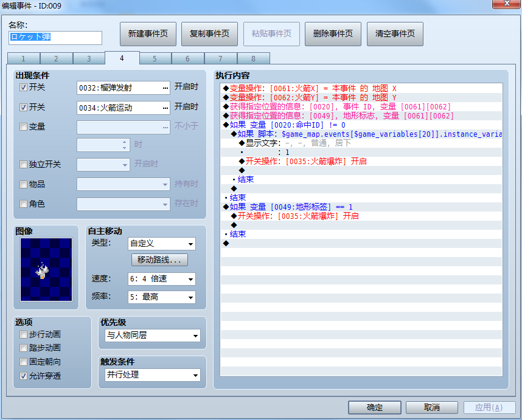Uncheck the first 开关 condition (0032:榴弹发射)
522x420 pixels.
[23, 88]
